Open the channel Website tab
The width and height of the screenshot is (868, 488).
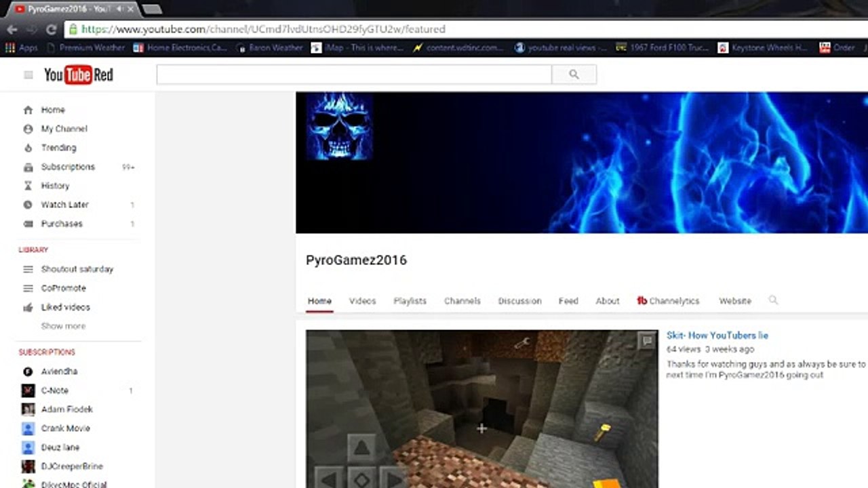pos(735,301)
